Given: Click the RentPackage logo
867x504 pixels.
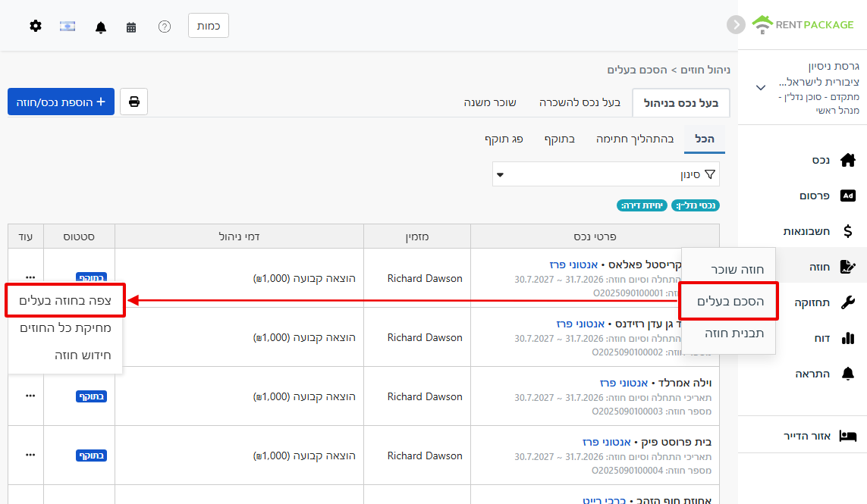Looking at the screenshot, I should click(803, 25).
